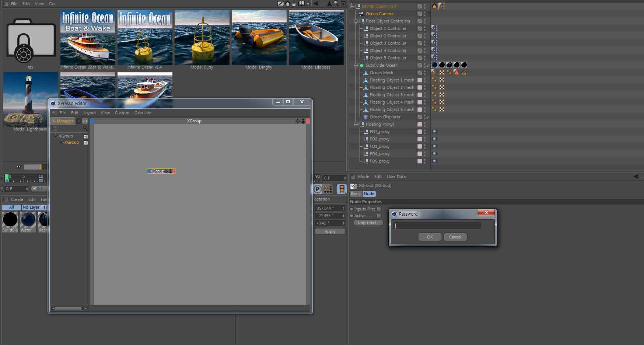This screenshot has height=345, width=644.
Task: Click the search magnifier in browser toolbar
Action: 336,4
